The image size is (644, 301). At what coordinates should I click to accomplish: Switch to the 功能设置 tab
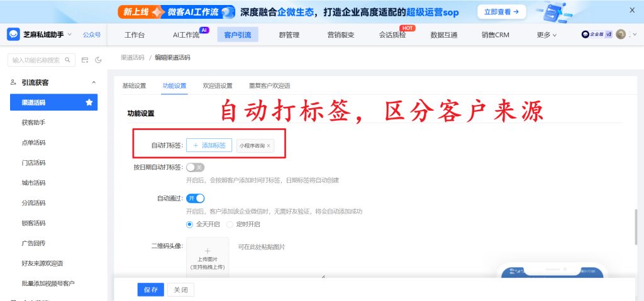coord(174,86)
